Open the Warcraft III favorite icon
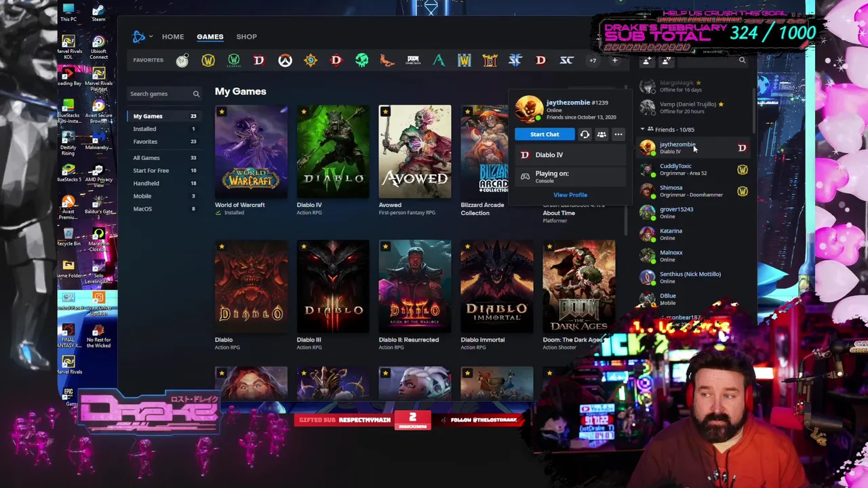Image resolution: width=868 pixels, height=488 pixels. (x=464, y=60)
